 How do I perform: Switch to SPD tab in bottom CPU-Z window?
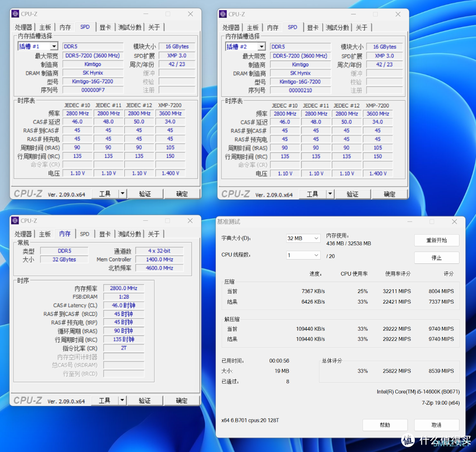85,234
